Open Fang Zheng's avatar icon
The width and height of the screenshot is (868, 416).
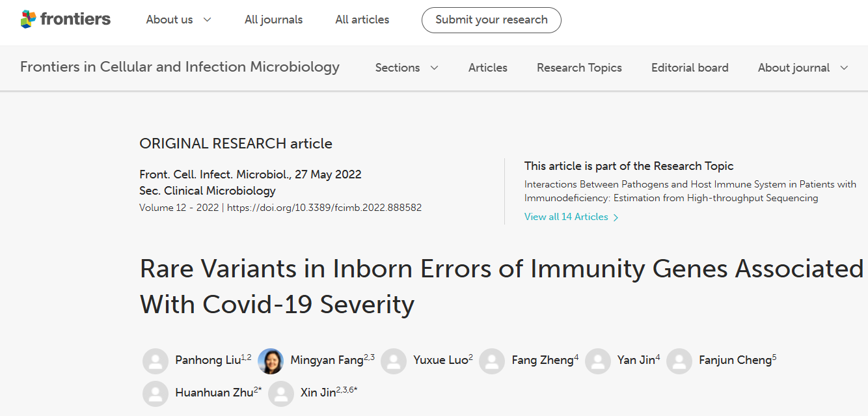coord(492,361)
